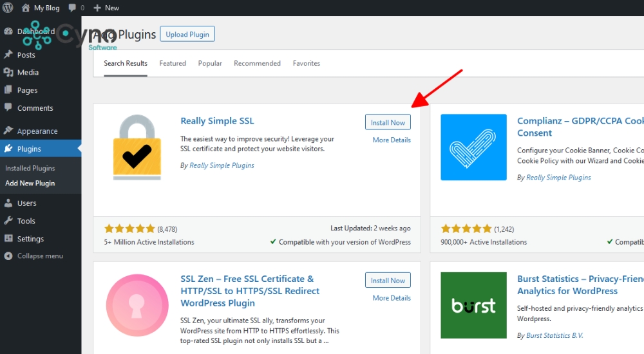Open the Really Simple SSL title link
The image size is (644, 354).
(217, 121)
